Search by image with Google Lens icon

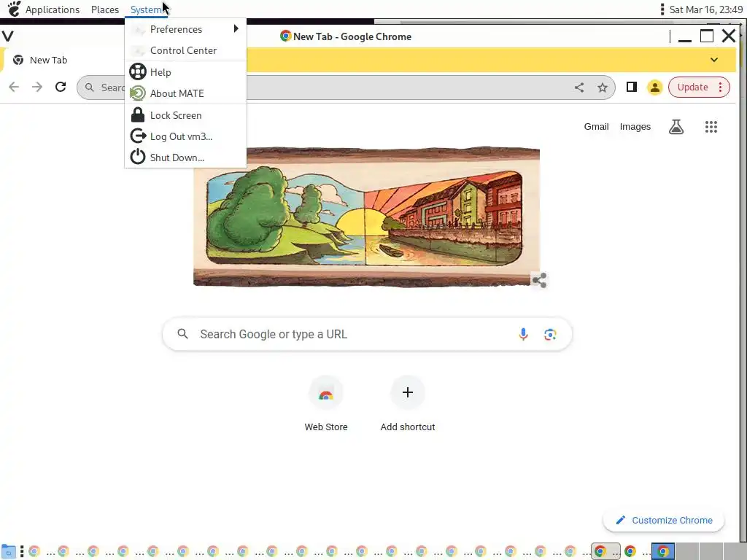point(550,334)
